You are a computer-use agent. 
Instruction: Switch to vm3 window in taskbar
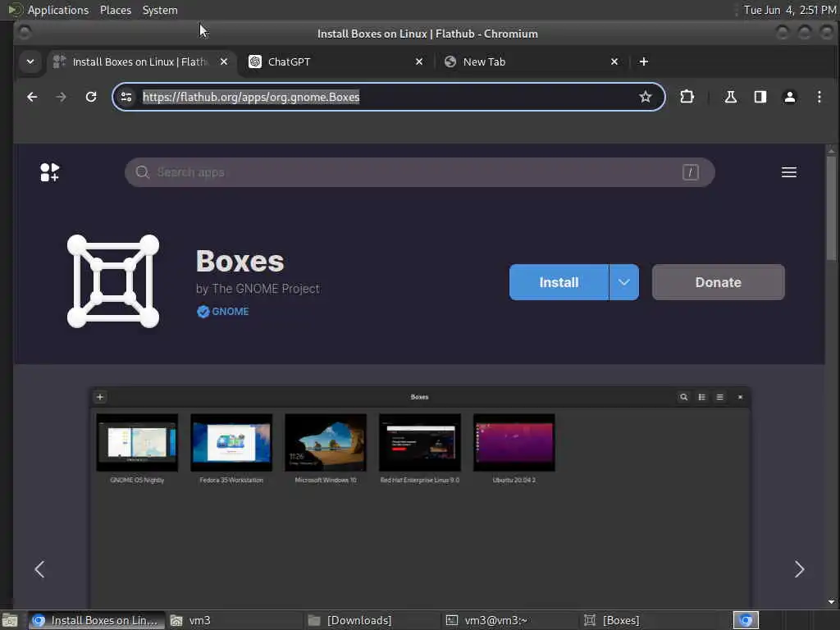tap(234, 620)
